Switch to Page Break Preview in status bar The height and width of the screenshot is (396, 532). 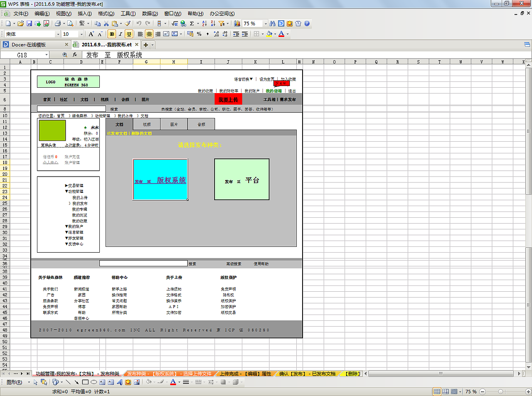(446, 391)
